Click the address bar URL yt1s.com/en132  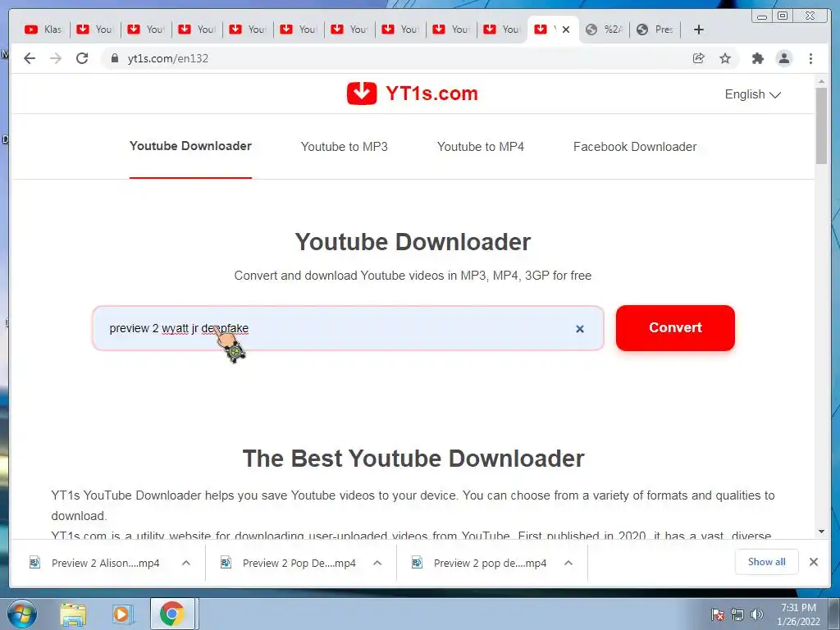point(167,58)
